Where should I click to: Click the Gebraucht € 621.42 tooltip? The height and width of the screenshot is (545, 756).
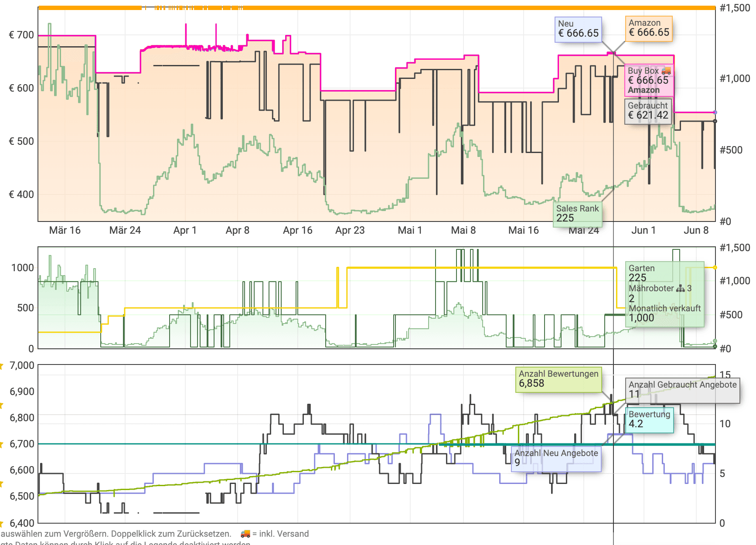click(648, 111)
